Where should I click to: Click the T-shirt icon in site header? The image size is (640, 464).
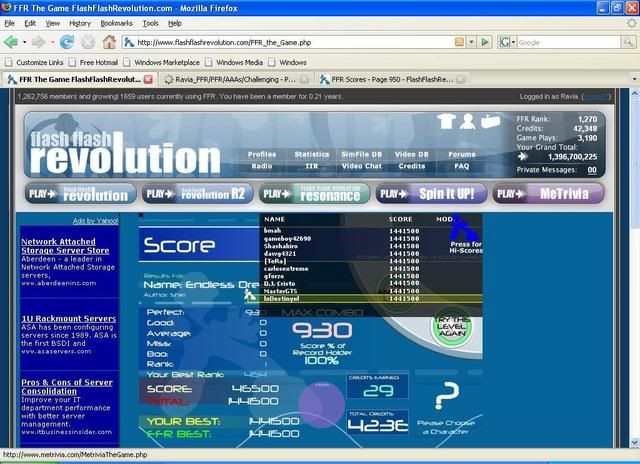click(446, 122)
